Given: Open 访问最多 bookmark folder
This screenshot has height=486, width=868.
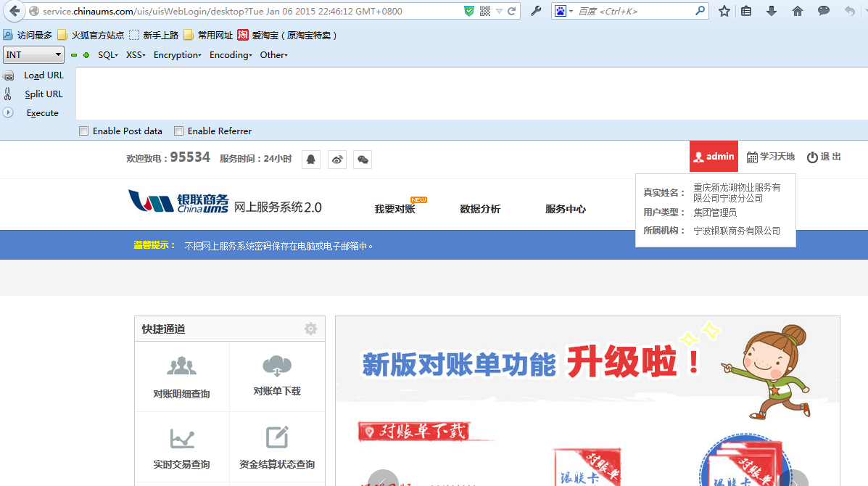Looking at the screenshot, I should [28, 35].
